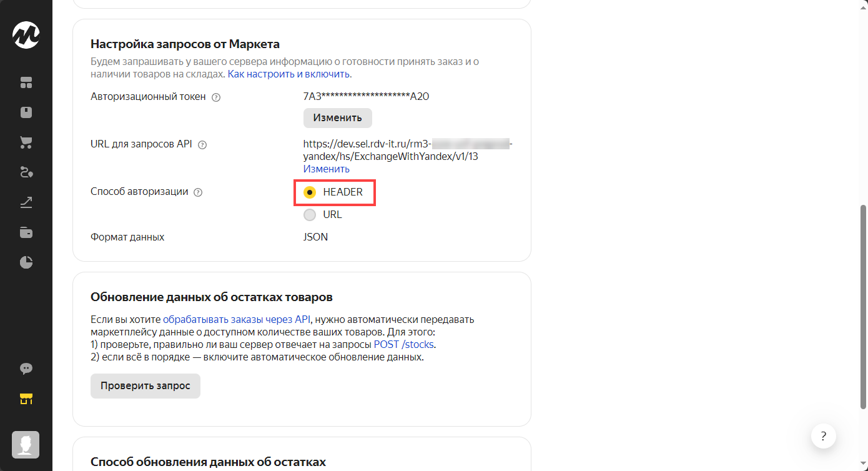Image resolution: width=868 pixels, height=471 pixels.
Task: Open the chat messages icon in sidebar
Action: pyautogui.click(x=26, y=369)
